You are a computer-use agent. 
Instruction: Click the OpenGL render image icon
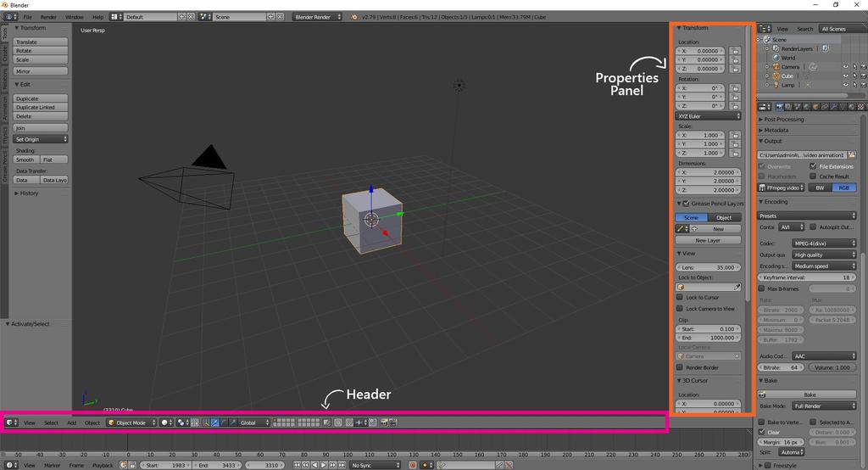tap(385, 422)
